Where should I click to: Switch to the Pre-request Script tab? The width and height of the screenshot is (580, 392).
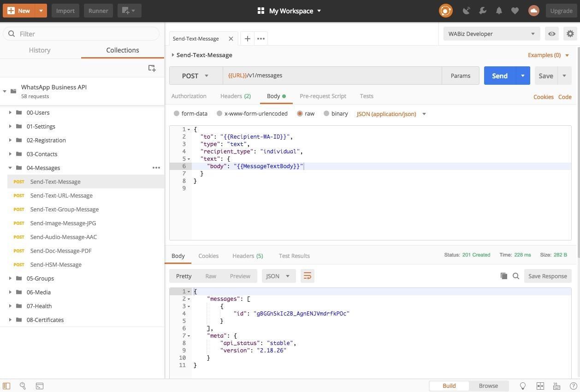(x=323, y=96)
